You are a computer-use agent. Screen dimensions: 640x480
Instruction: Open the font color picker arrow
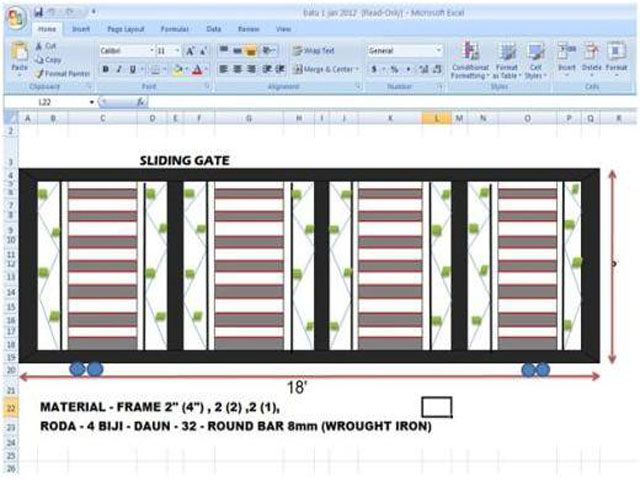[206, 69]
